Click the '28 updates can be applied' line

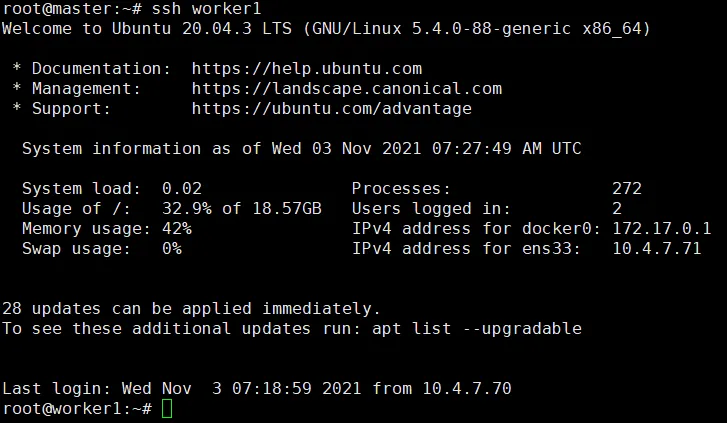(191, 308)
